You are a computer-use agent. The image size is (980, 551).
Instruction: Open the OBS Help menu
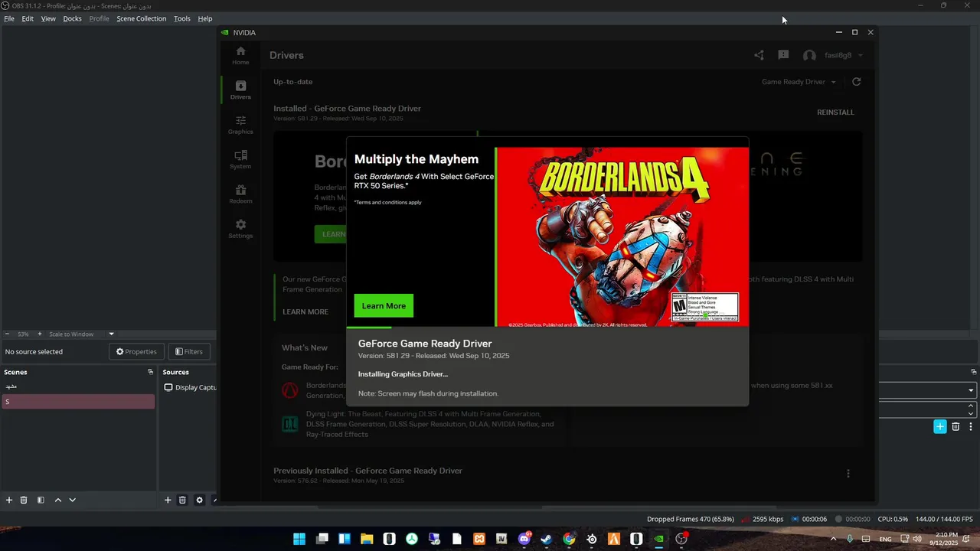point(205,18)
